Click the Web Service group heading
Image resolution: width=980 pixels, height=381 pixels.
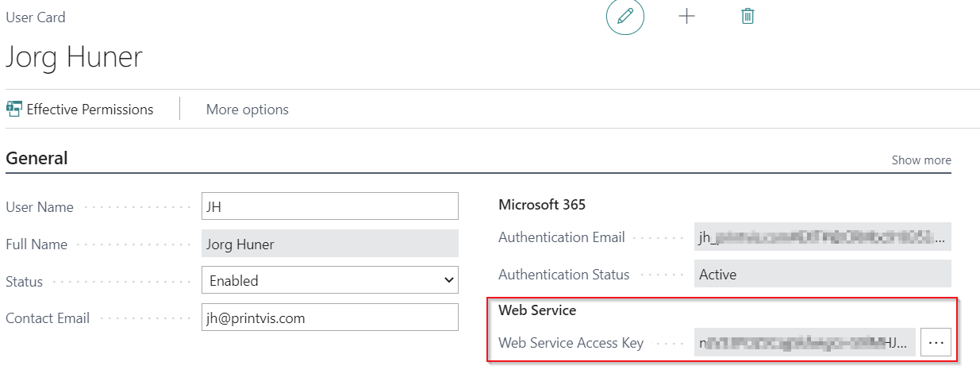tap(537, 310)
